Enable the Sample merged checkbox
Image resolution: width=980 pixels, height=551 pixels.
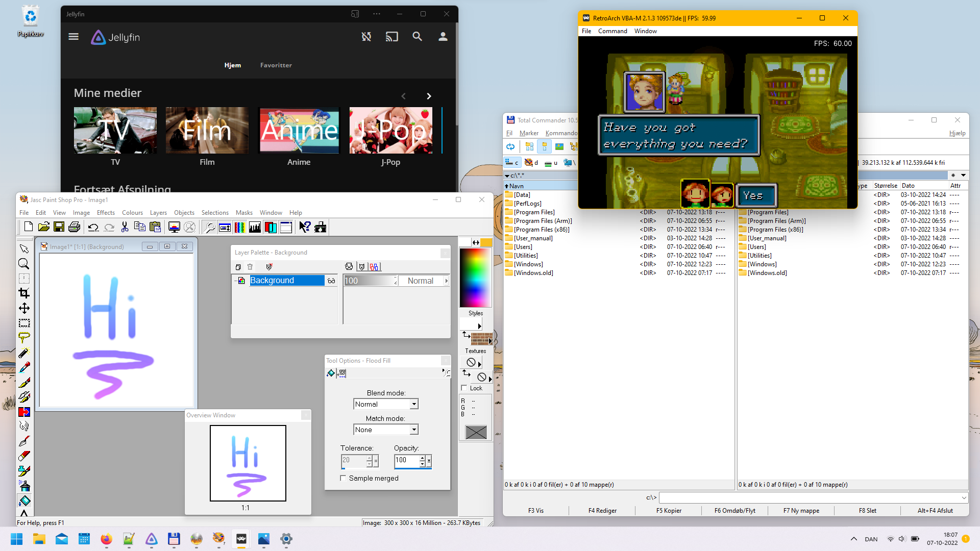pos(343,478)
